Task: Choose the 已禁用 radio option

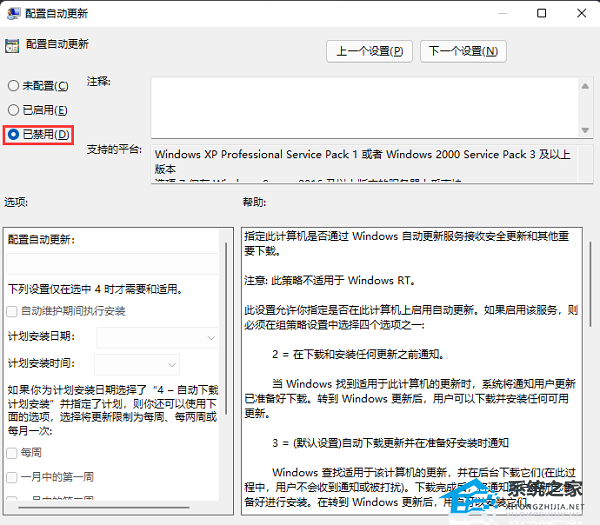Action: pyautogui.click(x=13, y=134)
